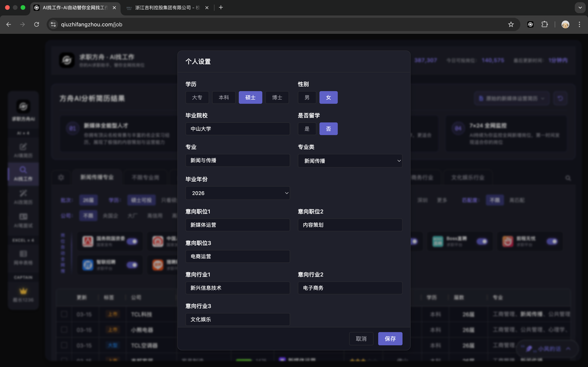Open the 毕业年份 year dropdown

tap(238, 193)
